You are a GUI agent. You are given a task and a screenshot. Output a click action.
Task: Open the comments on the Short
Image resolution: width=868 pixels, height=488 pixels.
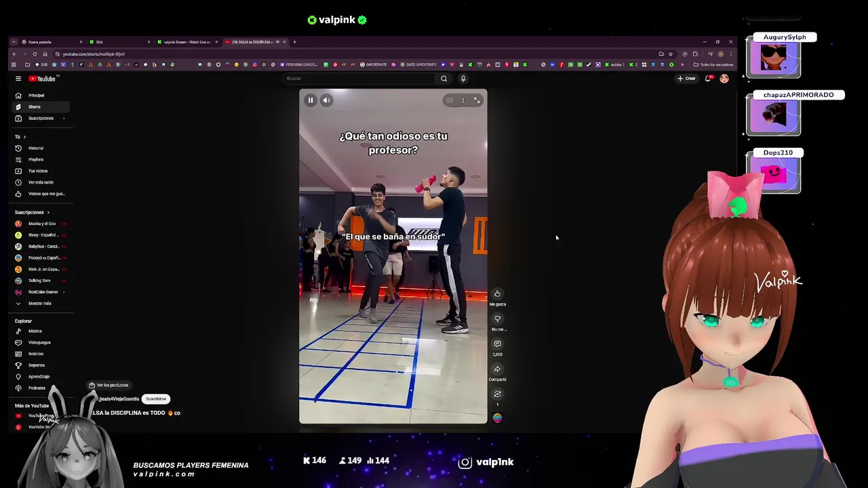click(497, 344)
